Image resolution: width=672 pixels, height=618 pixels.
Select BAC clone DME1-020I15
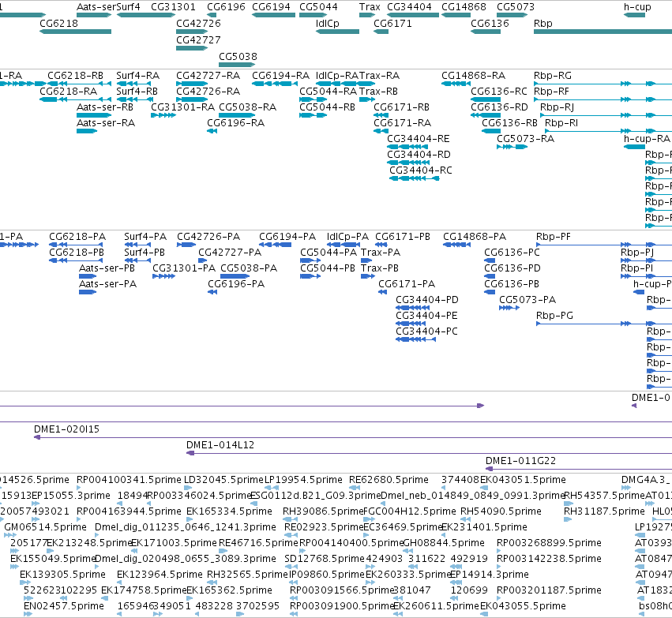tap(353, 437)
